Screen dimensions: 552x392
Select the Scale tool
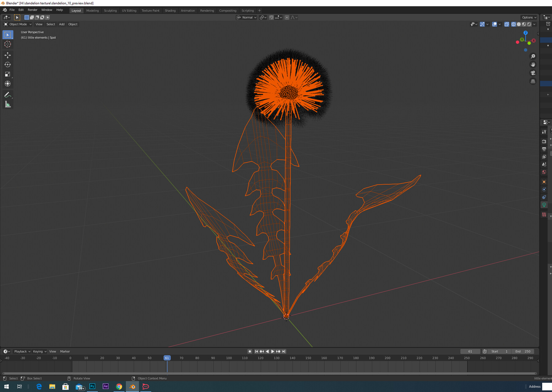[x=8, y=74]
